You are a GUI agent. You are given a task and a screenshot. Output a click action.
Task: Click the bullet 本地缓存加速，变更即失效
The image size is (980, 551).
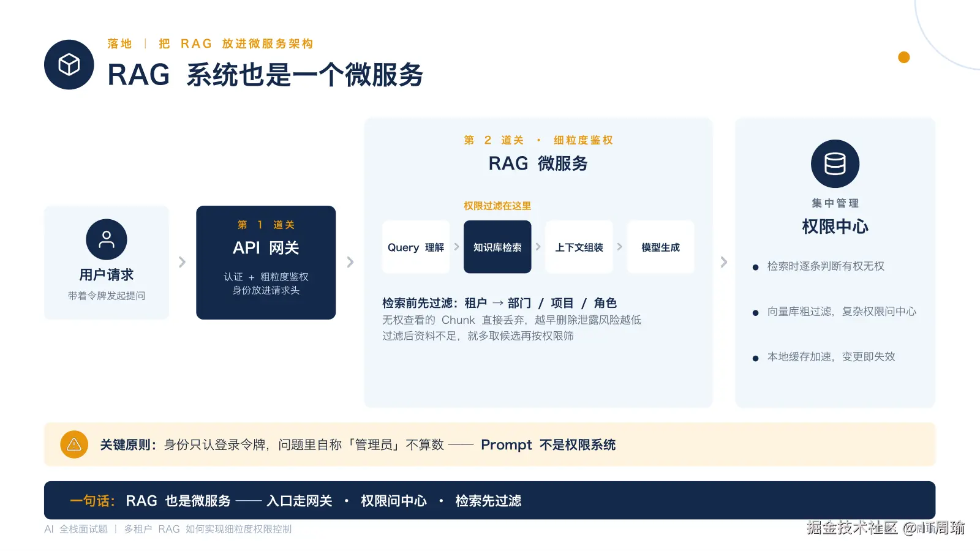pyautogui.click(x=831, y=357)
